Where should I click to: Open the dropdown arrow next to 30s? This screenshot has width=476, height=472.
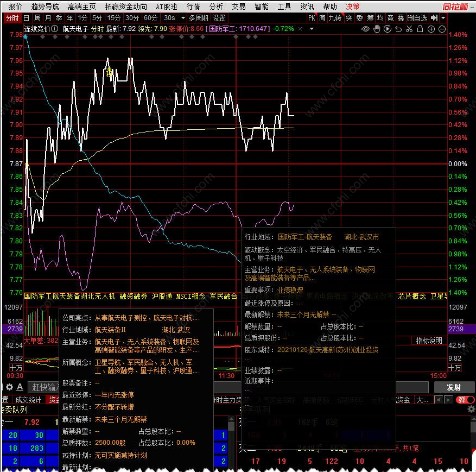click(183, 18)
